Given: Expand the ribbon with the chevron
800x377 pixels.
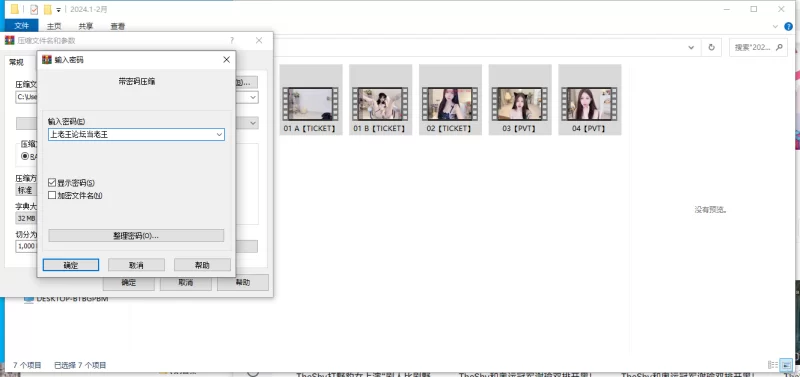Looking at the screenshot, I should tap(775, 27).
